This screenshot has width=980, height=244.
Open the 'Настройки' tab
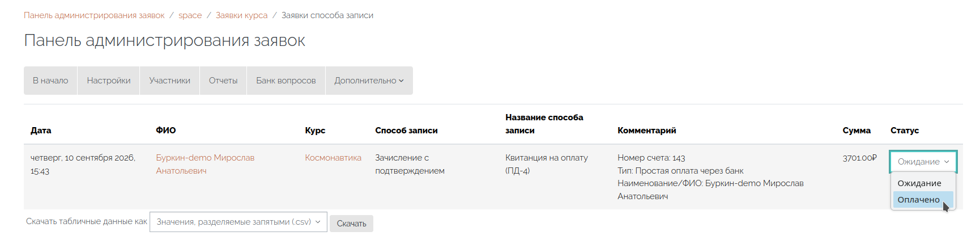point(109,81)
